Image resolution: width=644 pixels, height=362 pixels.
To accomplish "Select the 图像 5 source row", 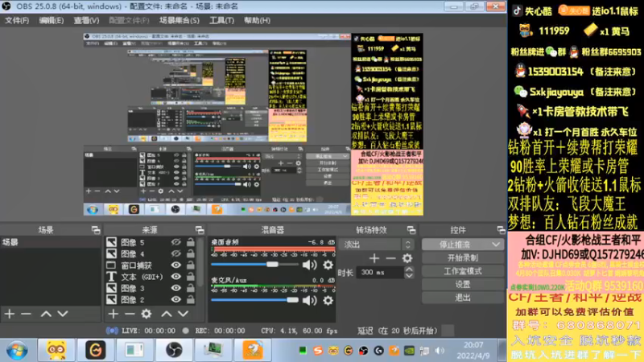I will [151, 242].
